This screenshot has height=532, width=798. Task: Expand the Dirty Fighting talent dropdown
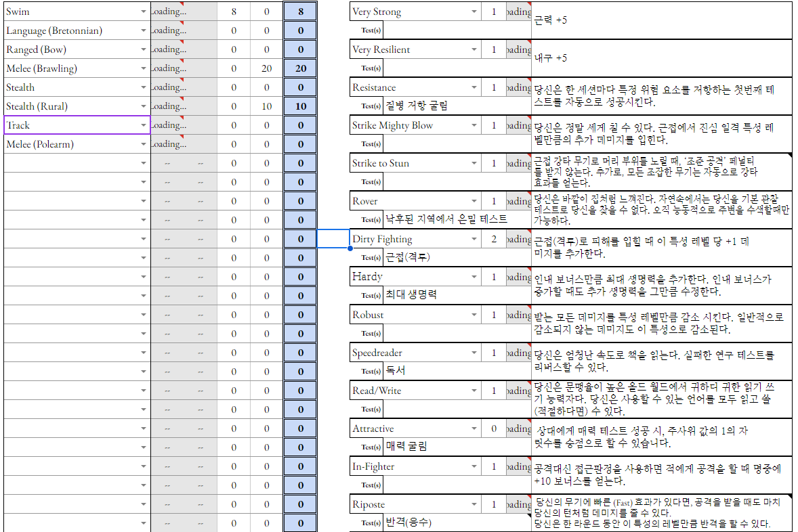pyautogui.click(x=474, y=240)
